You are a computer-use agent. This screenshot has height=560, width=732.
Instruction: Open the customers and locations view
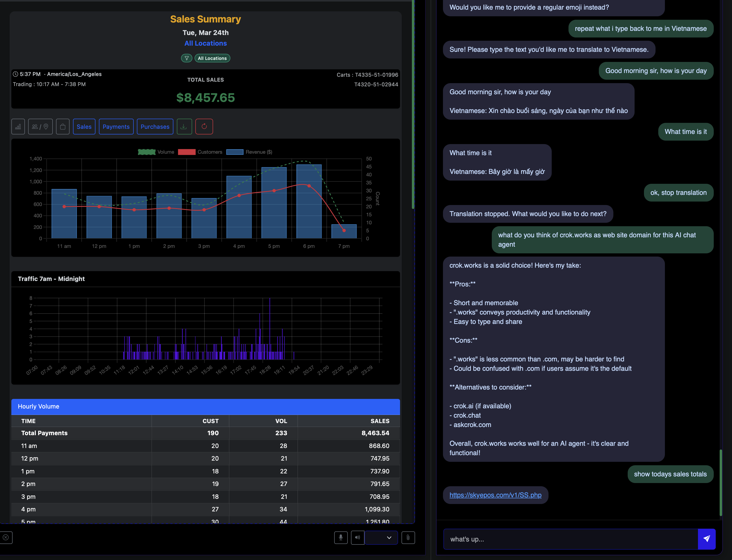click(40, 127)
